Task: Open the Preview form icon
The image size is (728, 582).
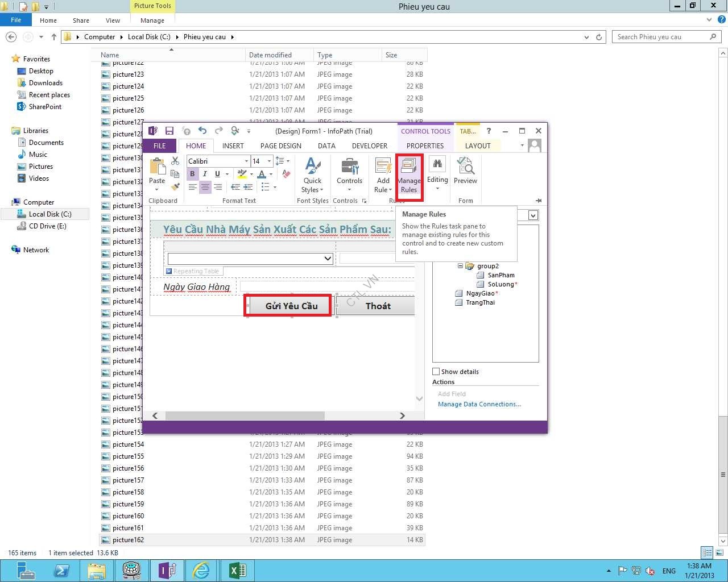Action: pos(465,171)
